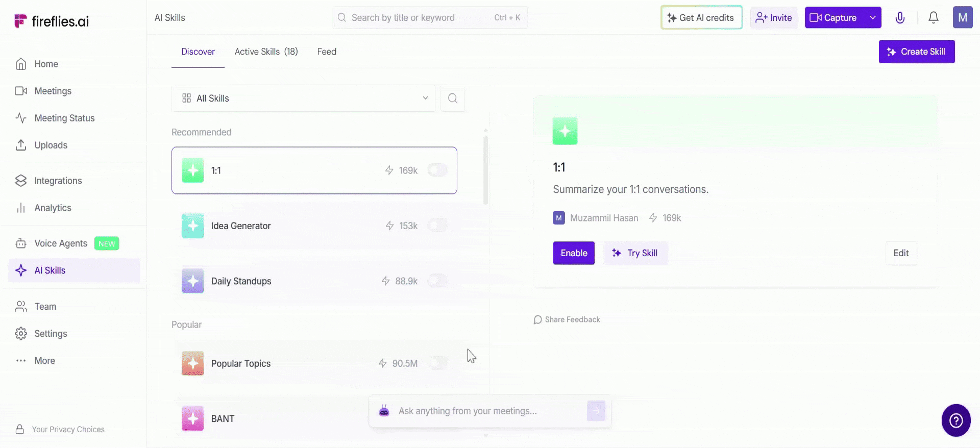Click the 1:1 skill green icon in list
The image size is (980, 448).
coord(192,170)
